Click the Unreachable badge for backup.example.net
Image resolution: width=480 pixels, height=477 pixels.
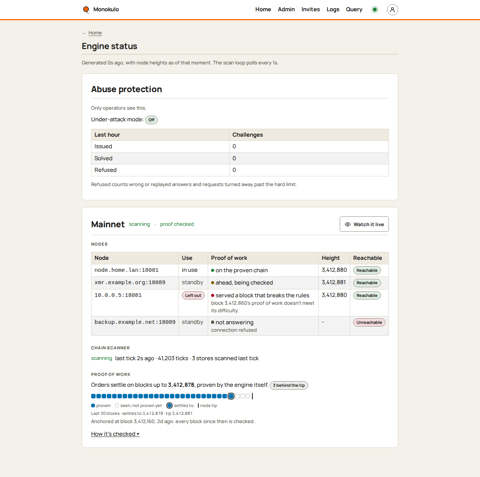369,323
